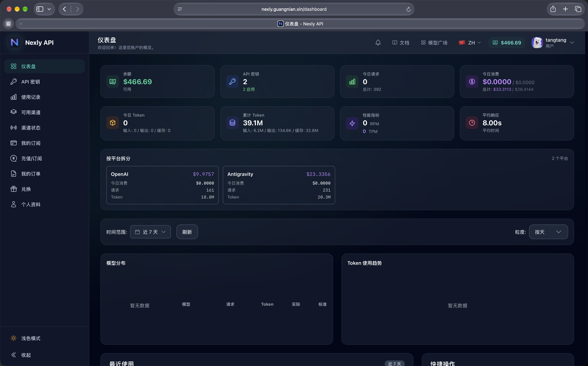Image resolution: width=588 pixels, height=366 pixels.
Task: Expand the tangtang user menu chevron
Action: pos(572,43)
